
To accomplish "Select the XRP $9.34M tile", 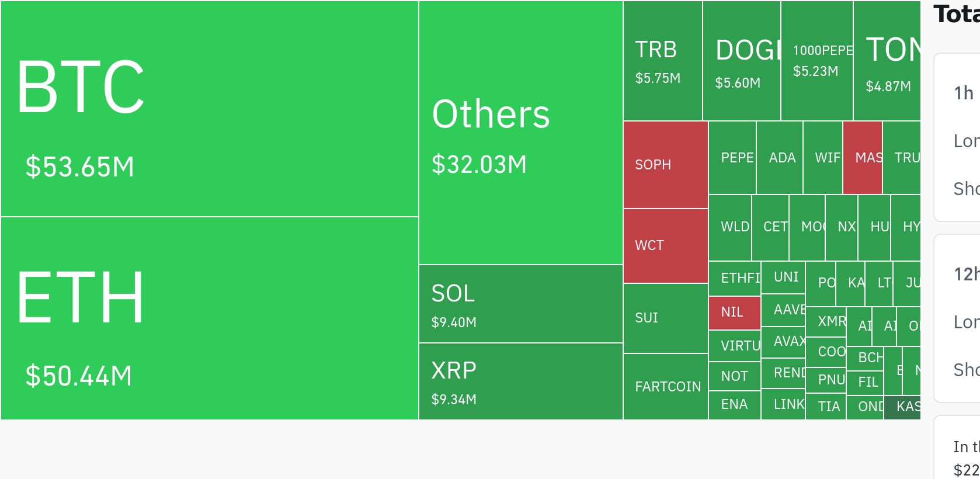I will tap(520, 381).
